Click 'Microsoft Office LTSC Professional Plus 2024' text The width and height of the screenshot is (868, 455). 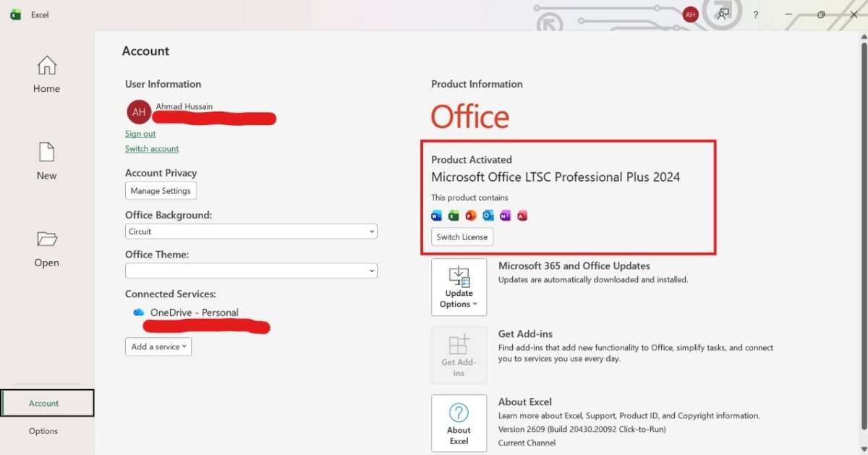556,177
